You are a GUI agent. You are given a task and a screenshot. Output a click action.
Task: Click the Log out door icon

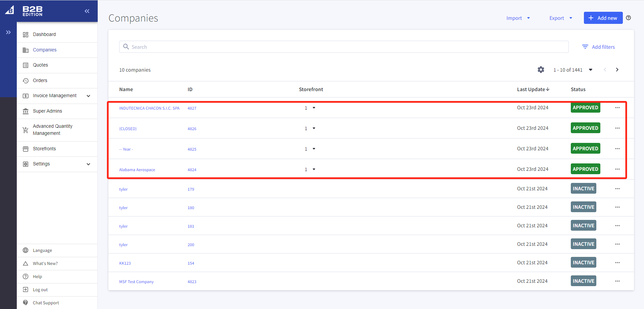[x=26, y=289]
